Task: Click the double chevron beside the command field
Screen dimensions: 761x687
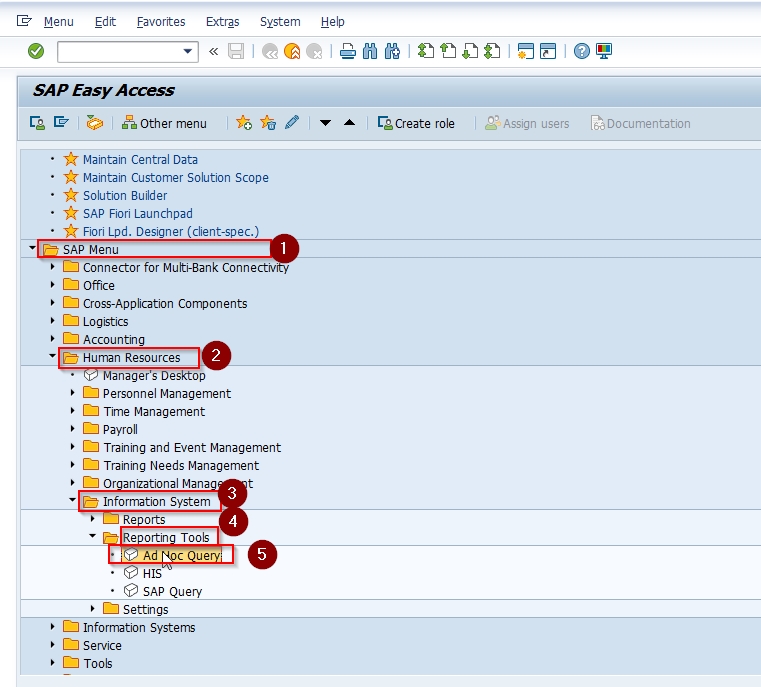Action: coord(214,51)
